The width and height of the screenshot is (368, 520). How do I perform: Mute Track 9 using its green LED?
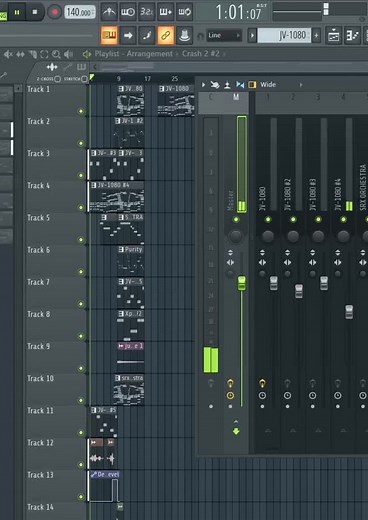(x=81, y=368)
